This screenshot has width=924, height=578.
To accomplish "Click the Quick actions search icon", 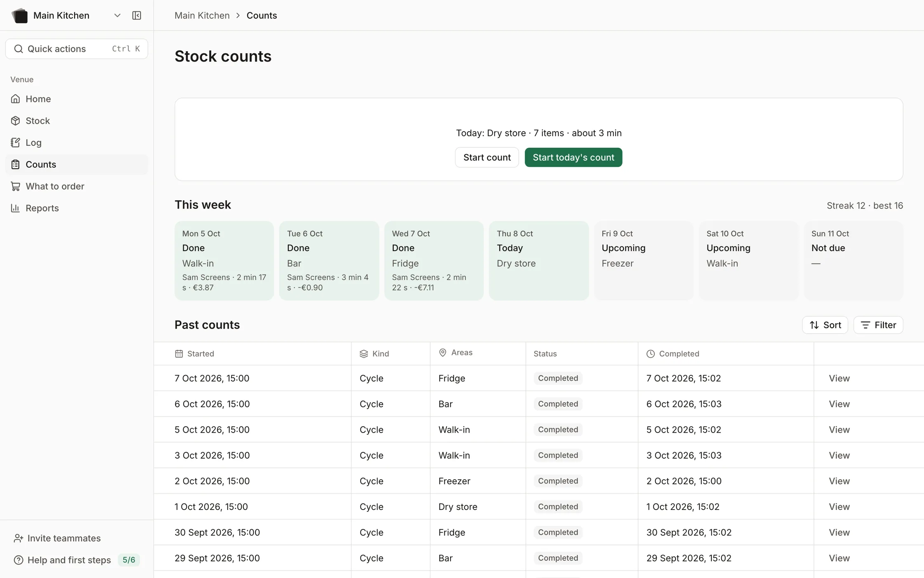I will [x=18, y=49].
